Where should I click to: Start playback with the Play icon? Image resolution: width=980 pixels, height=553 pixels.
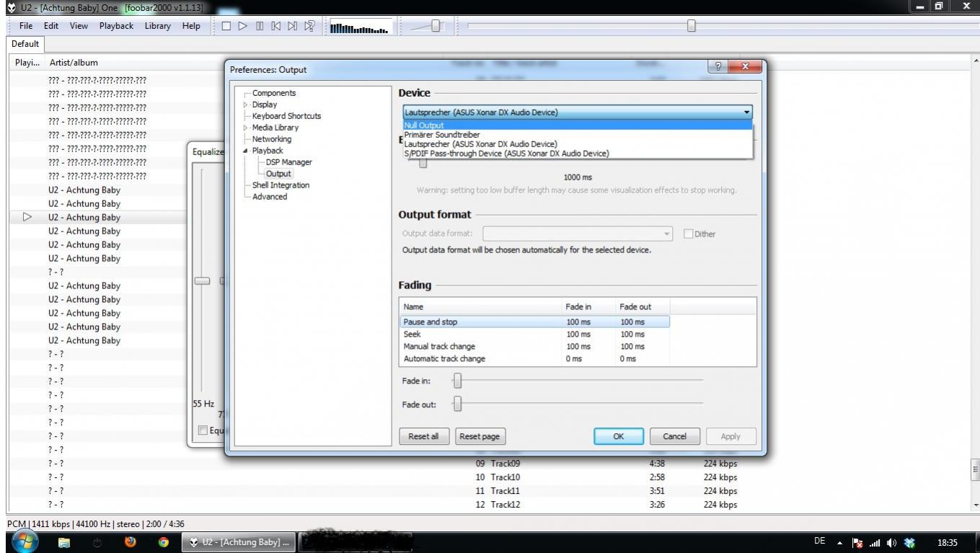[242, 26]
